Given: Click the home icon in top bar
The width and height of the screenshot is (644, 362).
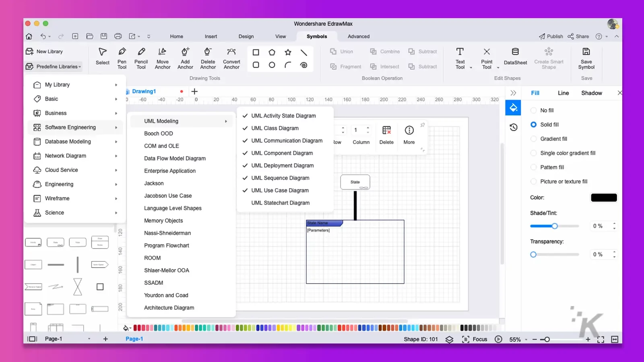Looking at the screenshot, I should point(29,36).
